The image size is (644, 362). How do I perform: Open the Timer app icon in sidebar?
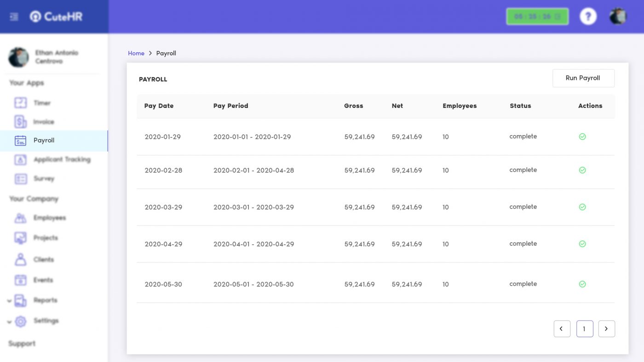coord(21,103)
